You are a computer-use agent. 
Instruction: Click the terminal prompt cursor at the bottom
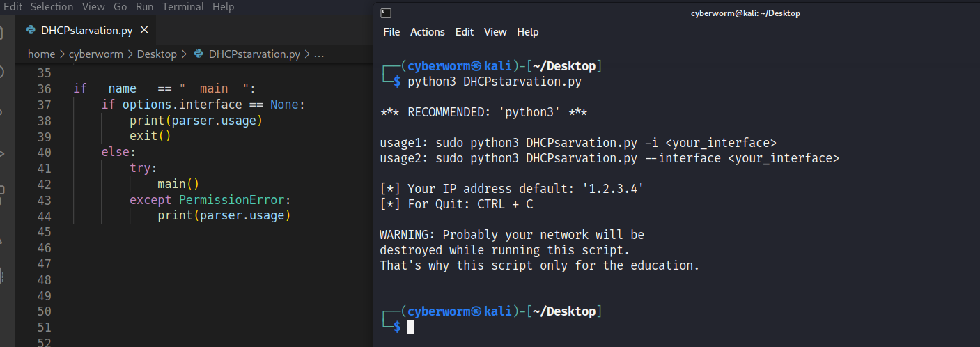[411, 327]
